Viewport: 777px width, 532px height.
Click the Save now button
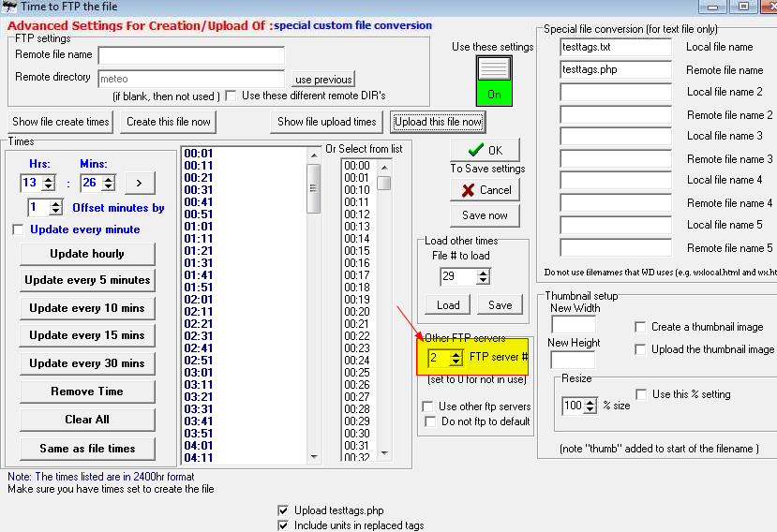coord(485,215)
